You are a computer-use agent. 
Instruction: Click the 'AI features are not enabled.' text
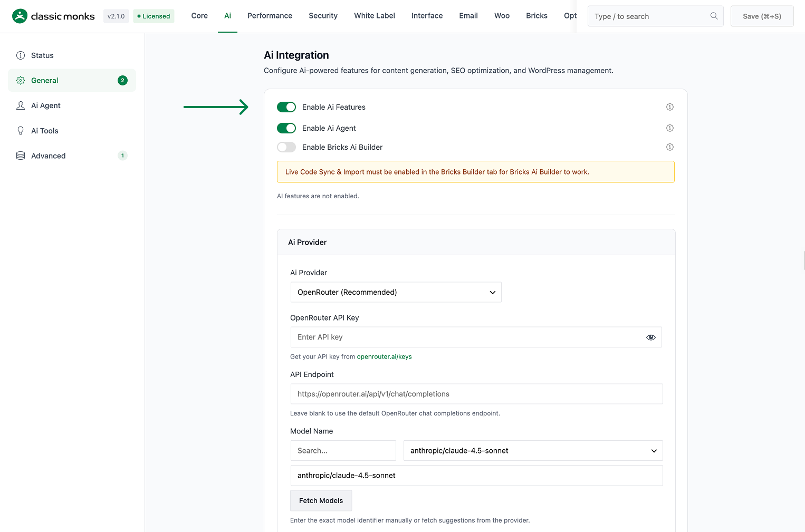click(318, 196)
